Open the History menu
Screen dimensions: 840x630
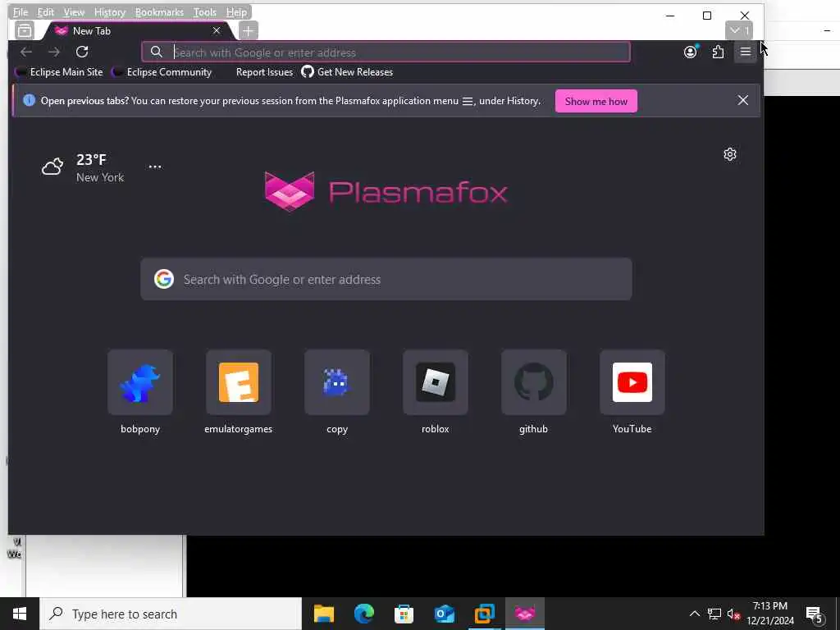click(x=110, y=11)
